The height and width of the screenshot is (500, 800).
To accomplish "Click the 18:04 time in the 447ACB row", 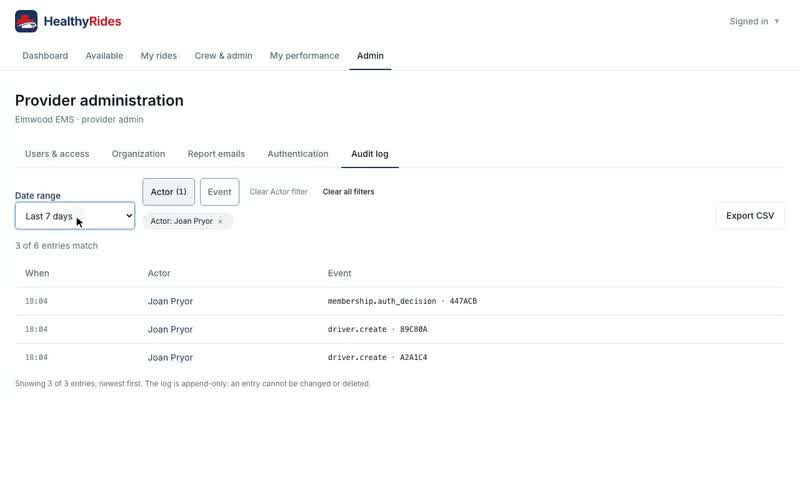I will pos(36,301).
